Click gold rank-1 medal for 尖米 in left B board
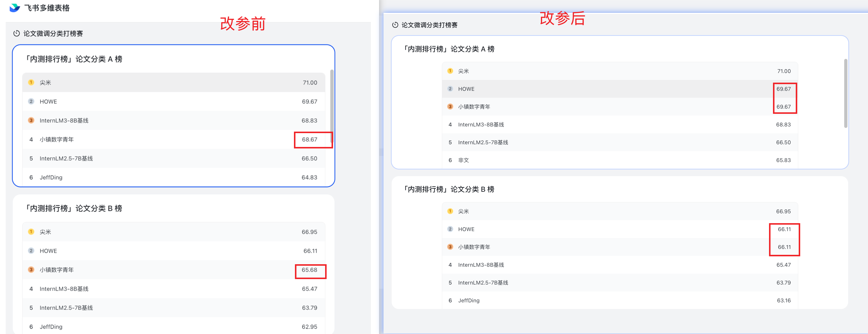Image resolution: width=868 pixels, height=334 pixels. (31, 232)
